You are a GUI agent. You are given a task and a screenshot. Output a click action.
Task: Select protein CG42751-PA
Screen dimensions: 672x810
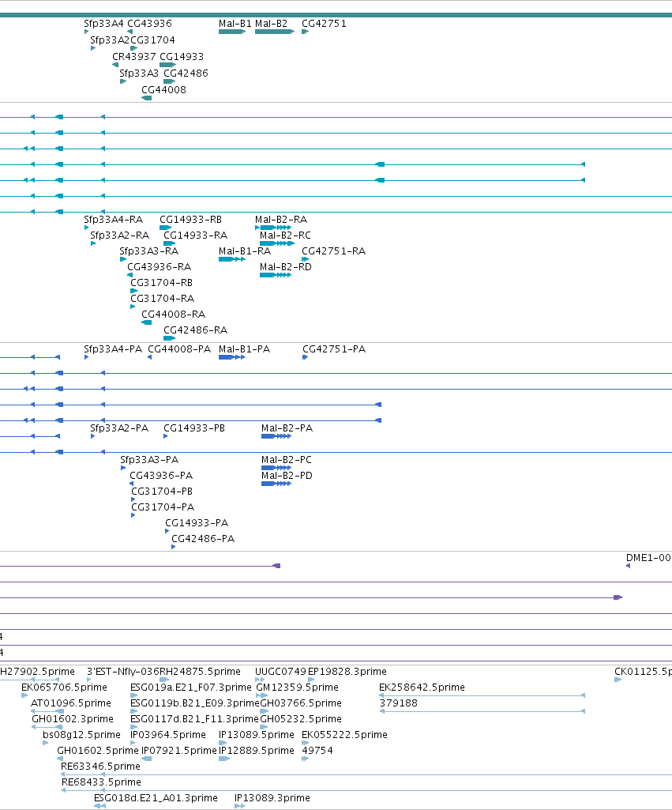point(334,349)
